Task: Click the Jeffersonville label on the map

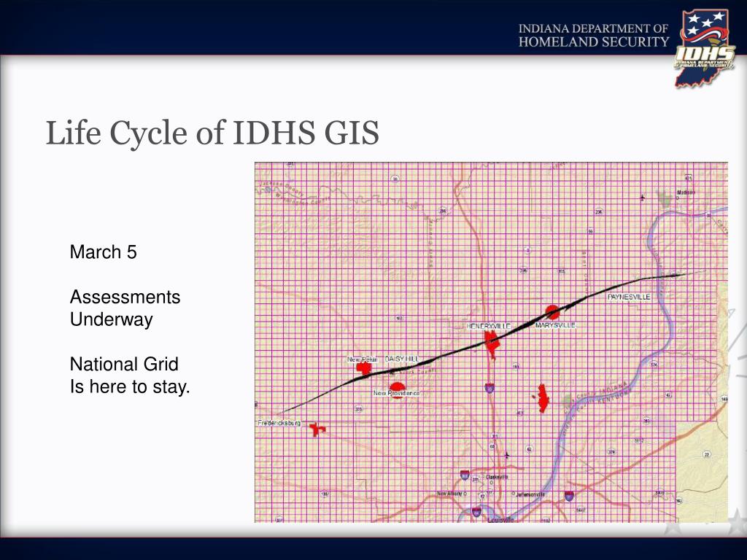Action: pos(530,495)
